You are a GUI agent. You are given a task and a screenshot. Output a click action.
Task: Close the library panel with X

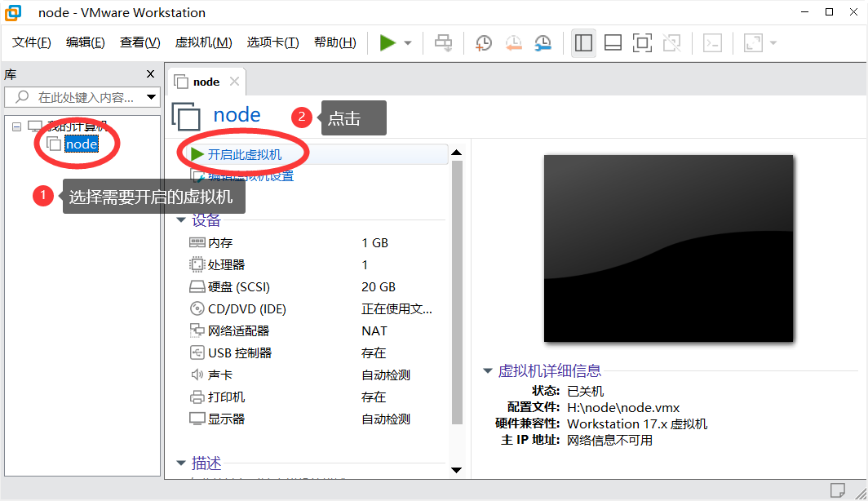150,73
